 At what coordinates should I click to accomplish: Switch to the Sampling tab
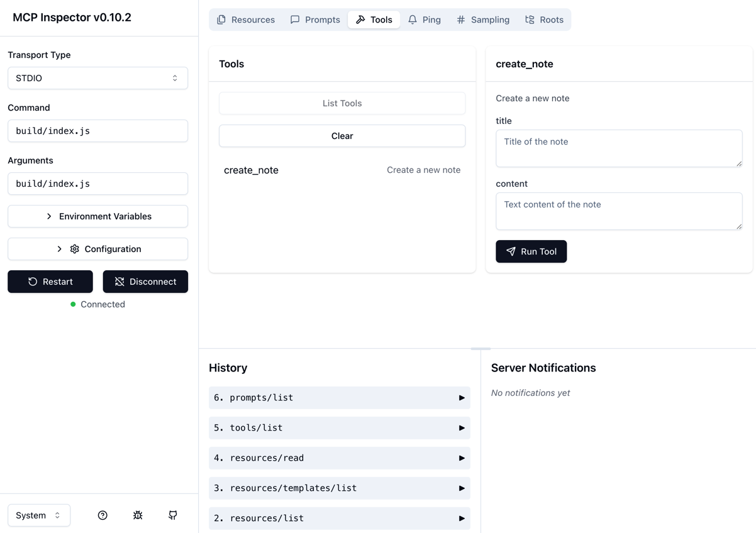point(483,19)
